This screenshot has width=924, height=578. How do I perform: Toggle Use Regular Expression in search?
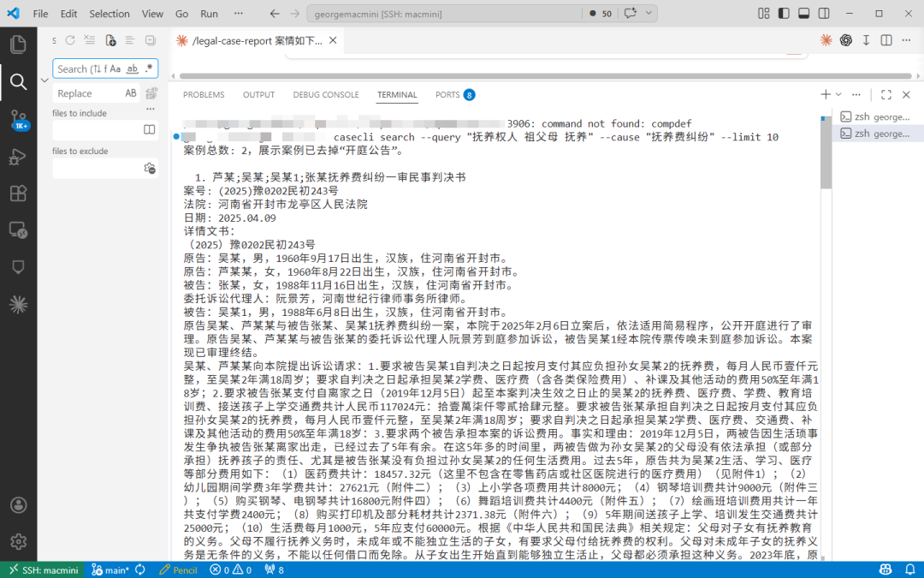click(149, 69)
